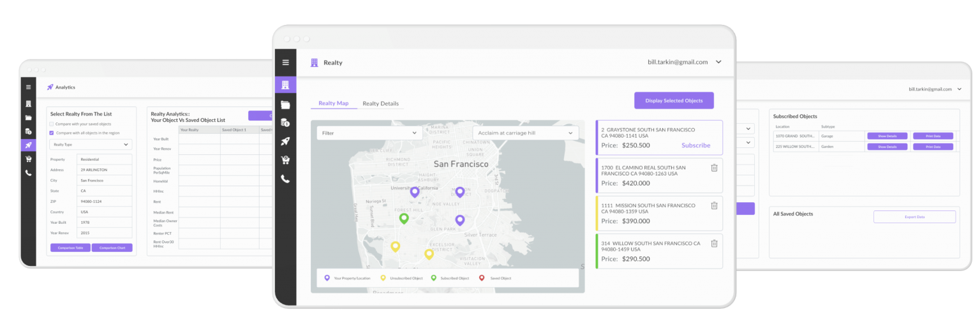The height and width of the screenshot is (331, 980).
Task: Select 1111 Mission South San Francisco card
Action: pyautogui.click(x=659, y=213)
